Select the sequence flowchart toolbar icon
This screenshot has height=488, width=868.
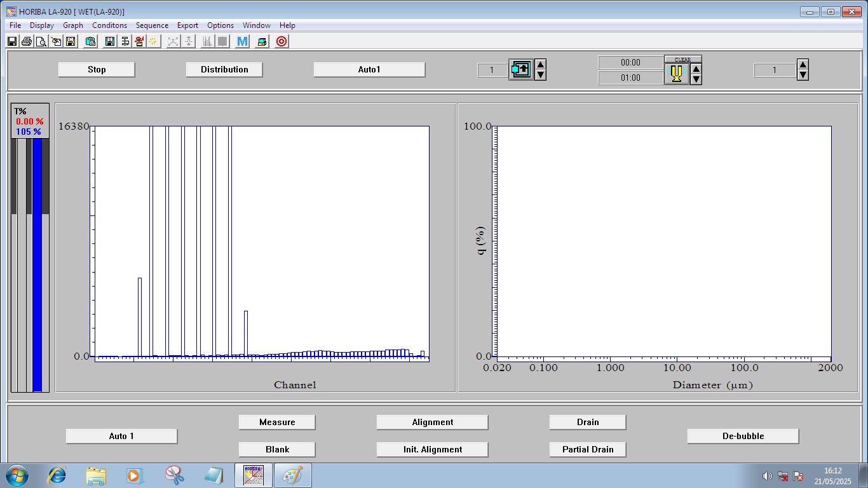pos(125,41)
